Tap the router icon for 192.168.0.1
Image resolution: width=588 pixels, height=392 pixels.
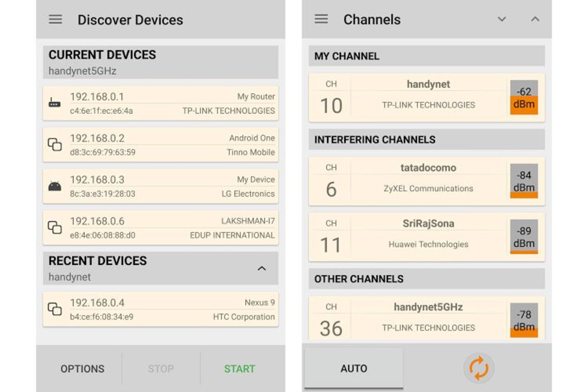pos(55,103)
